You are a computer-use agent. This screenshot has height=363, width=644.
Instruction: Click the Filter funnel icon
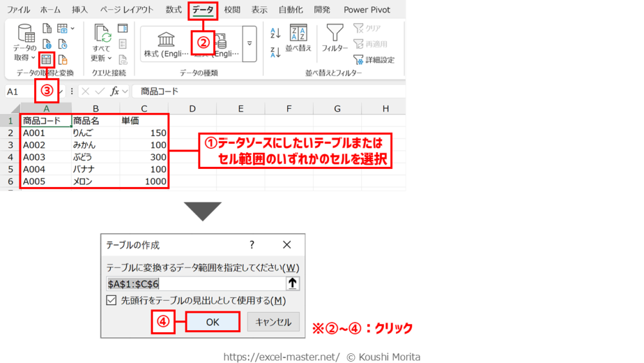[x=334, y=34]
